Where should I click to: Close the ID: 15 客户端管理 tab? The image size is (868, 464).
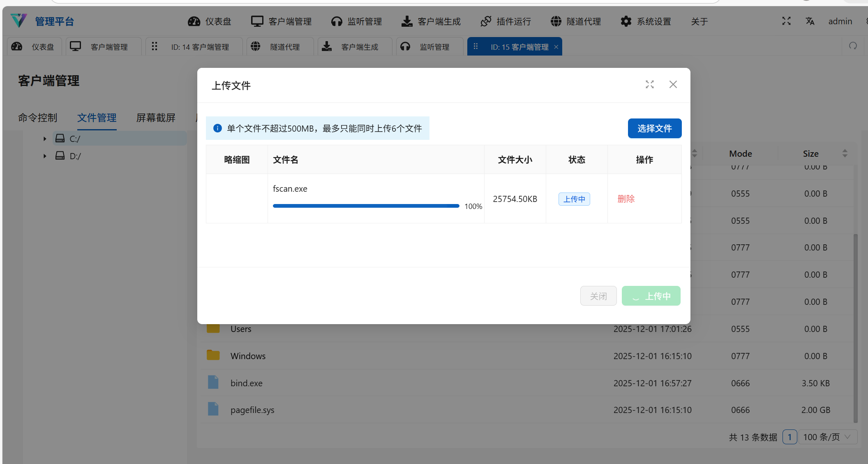[x=556, y=47]
